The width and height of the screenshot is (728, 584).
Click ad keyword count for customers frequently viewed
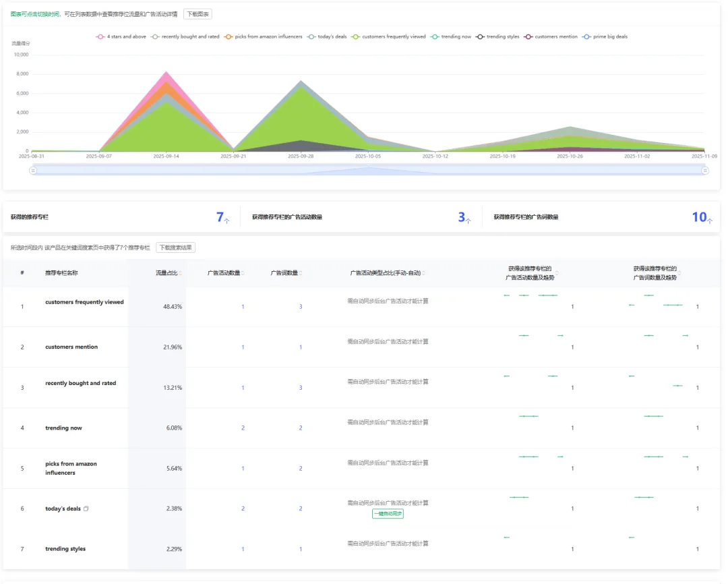click(301, 307)
